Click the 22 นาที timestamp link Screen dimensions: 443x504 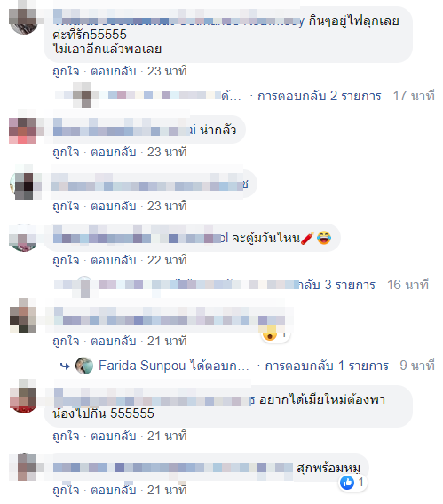tap(167, 260)
